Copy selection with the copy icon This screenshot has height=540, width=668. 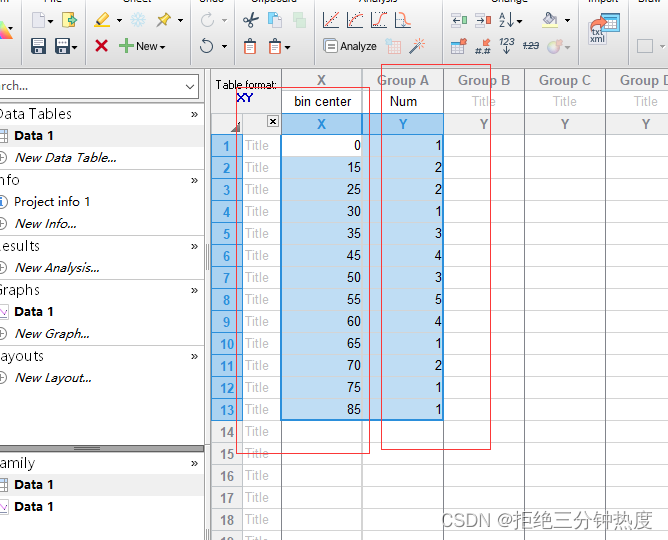tap(275, 20)
